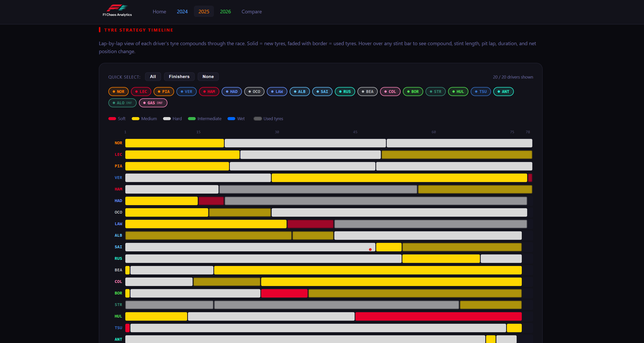This screenshot has width=644, height=343.
Task: Toggle the VER driver pill
Action: [x=186, y=91]
